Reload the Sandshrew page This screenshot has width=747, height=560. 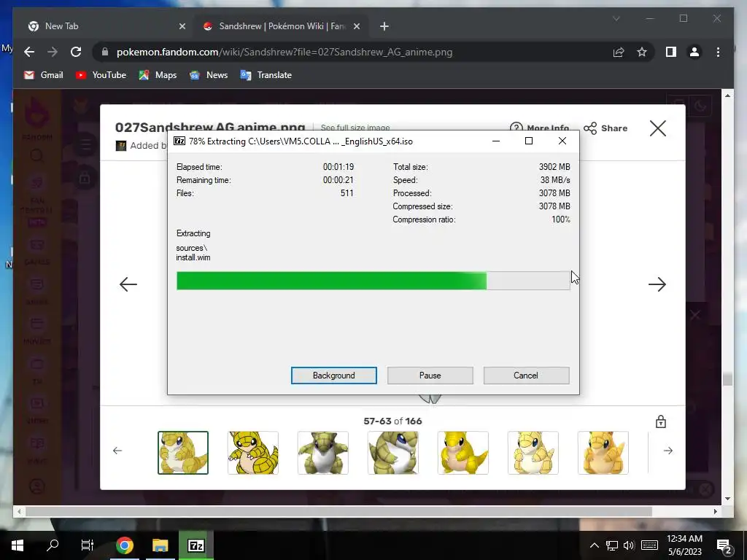click(x=76, y=52)
